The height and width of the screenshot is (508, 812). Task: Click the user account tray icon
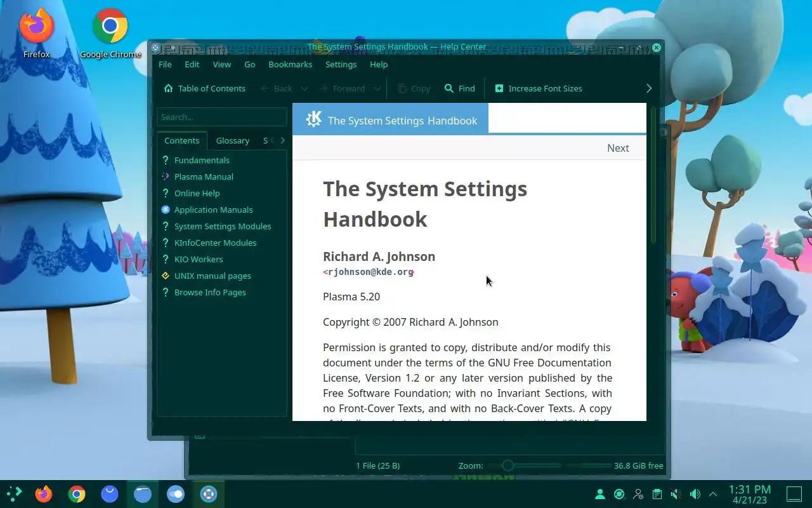(599, 494)
